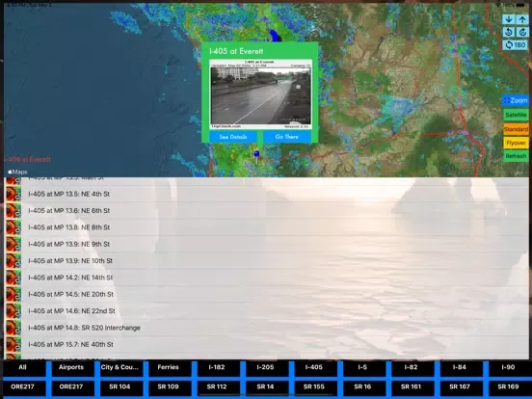Tilt map down with down-arrow button
532x399 pixels.
(508, 19)
